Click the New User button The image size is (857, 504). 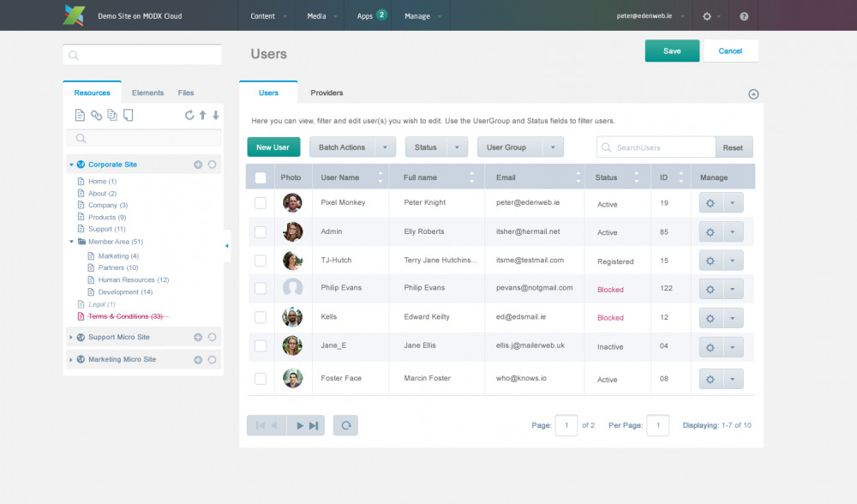coord(273,147)
